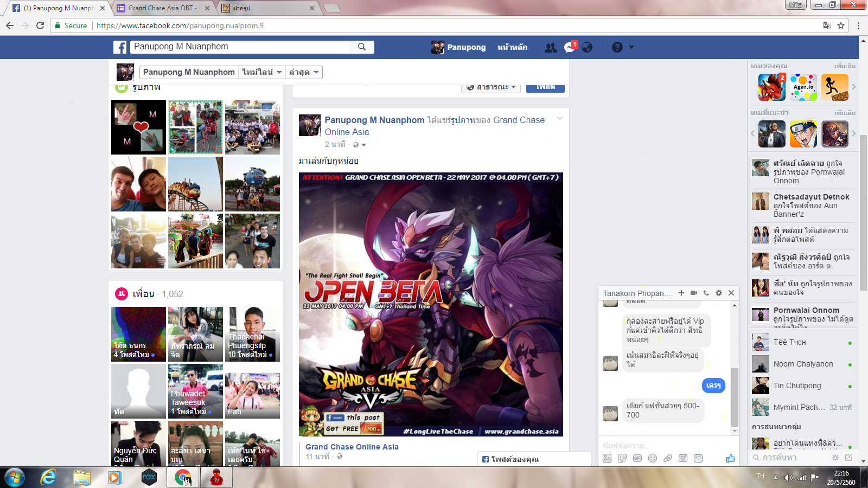Open chat options gear in Tanakorn chat
The width and height of the screenshot is (868, 488).
click(719, 293)
